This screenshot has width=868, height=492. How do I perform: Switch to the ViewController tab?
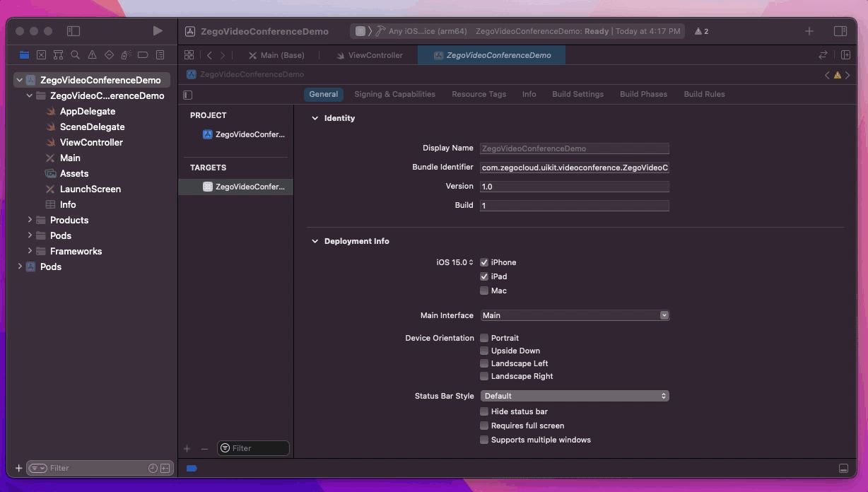(x=369, y=55)
